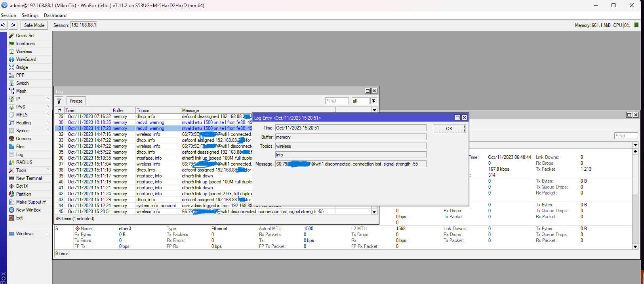Click the Session address field

click(x=84, y=25)
